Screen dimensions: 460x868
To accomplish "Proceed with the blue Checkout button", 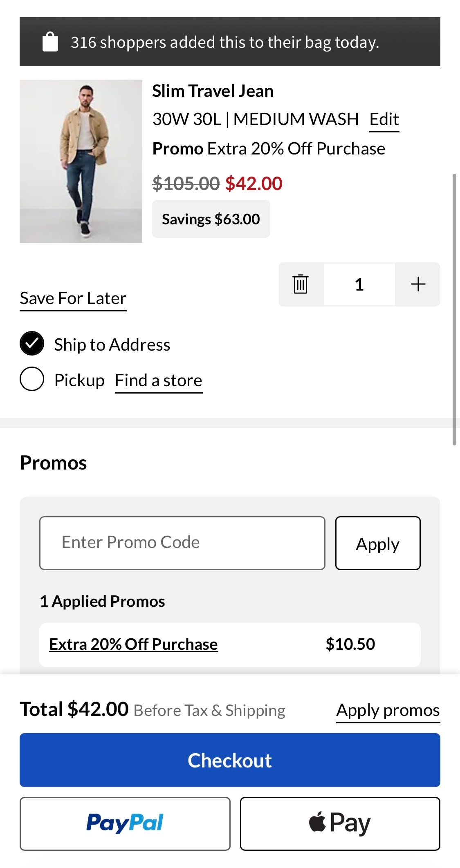I will (x=230, y=760).
